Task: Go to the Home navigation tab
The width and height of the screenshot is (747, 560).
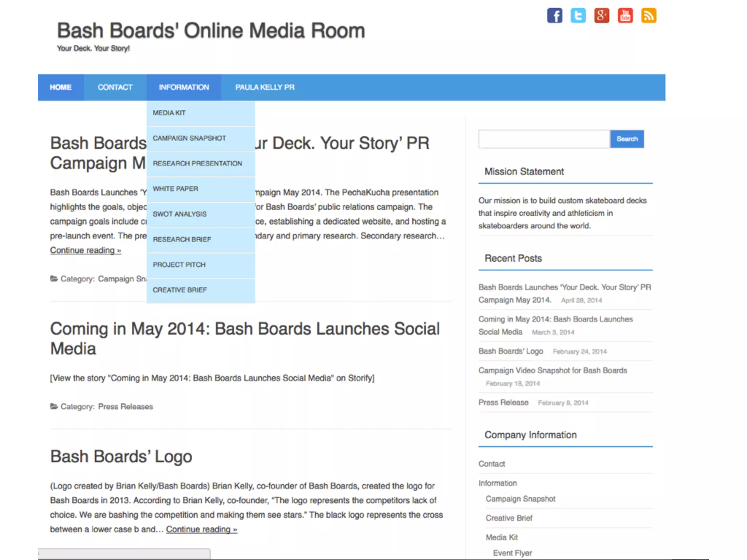Action: [61, 87]
